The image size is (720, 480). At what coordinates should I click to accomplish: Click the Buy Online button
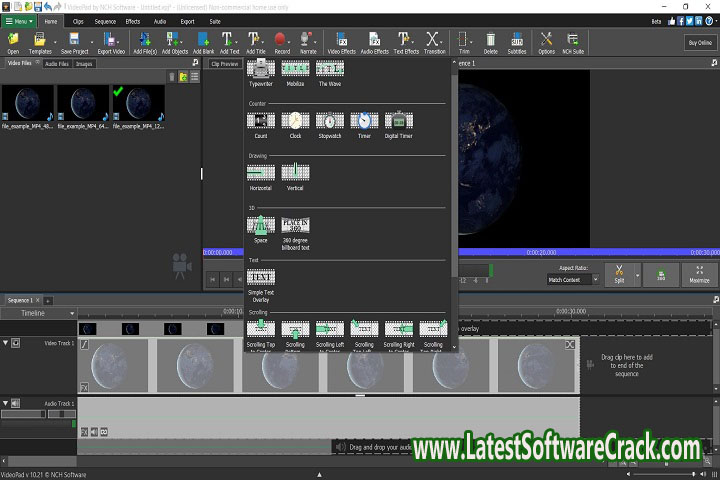point(700,43)
